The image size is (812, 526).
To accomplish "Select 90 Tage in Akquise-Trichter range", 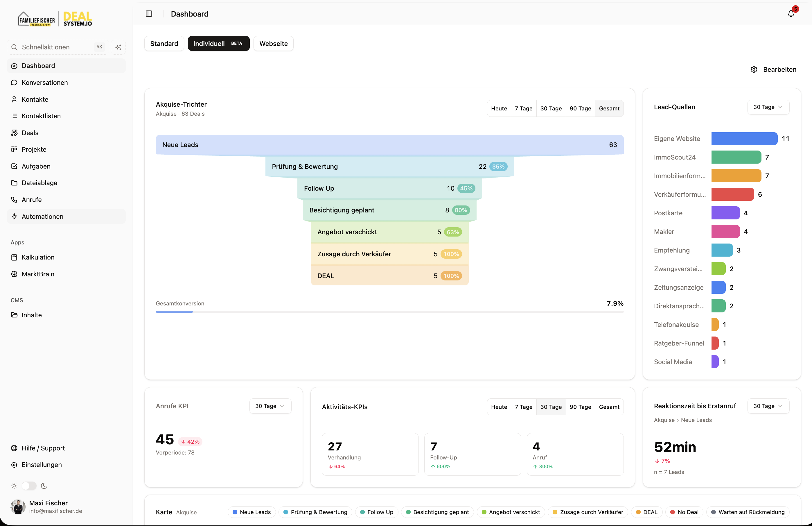I will [580, 109].
